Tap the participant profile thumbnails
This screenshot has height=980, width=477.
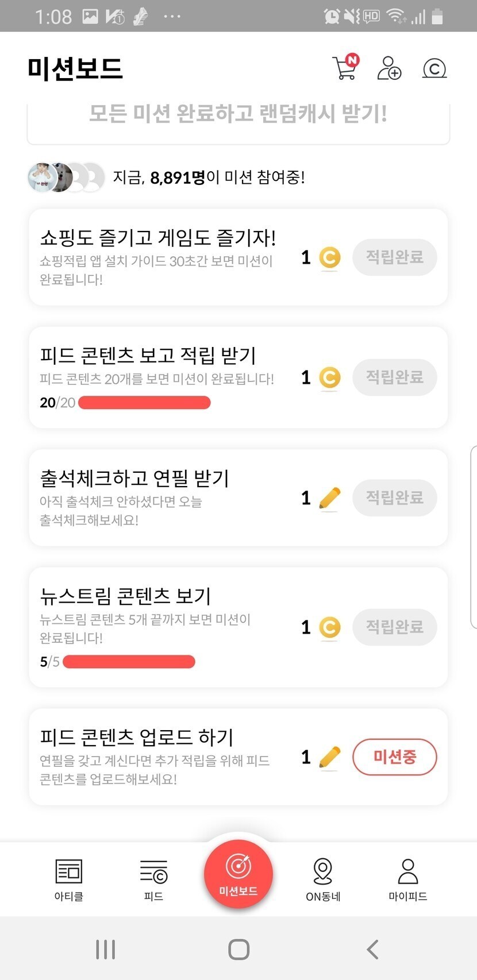(x=66, y=178)
